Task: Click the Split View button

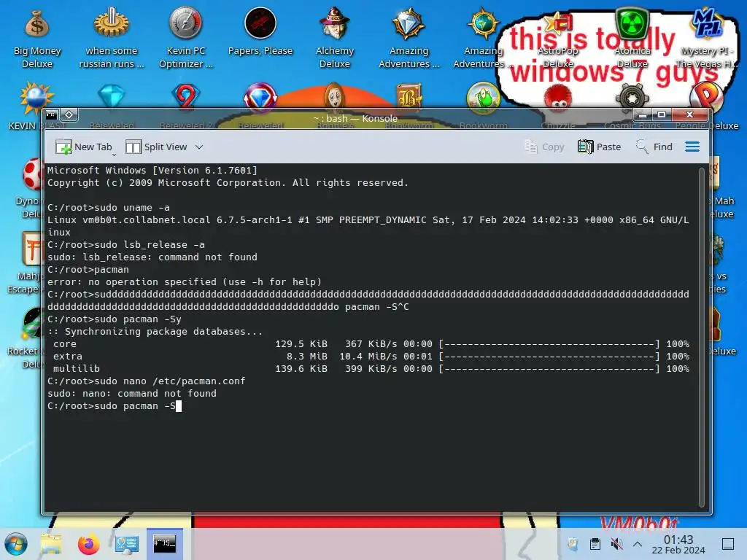Action: [x=156, y=147]
